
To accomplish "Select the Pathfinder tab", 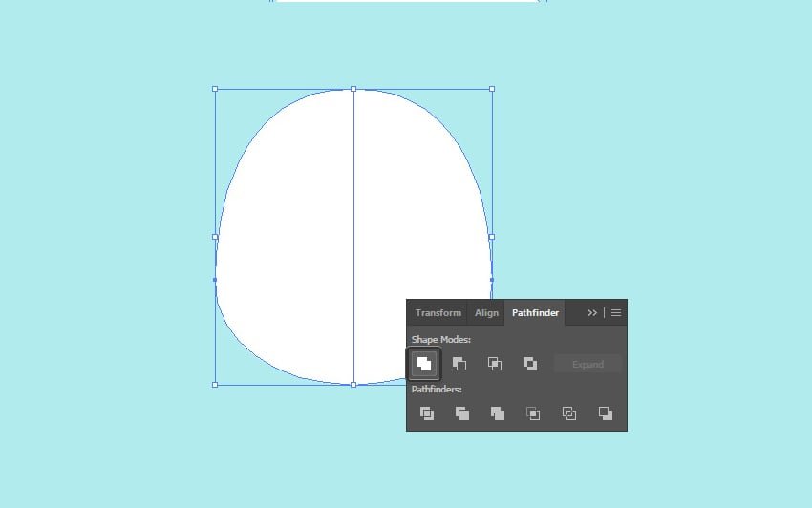I will pyautogui.click(x=535, y=313).
